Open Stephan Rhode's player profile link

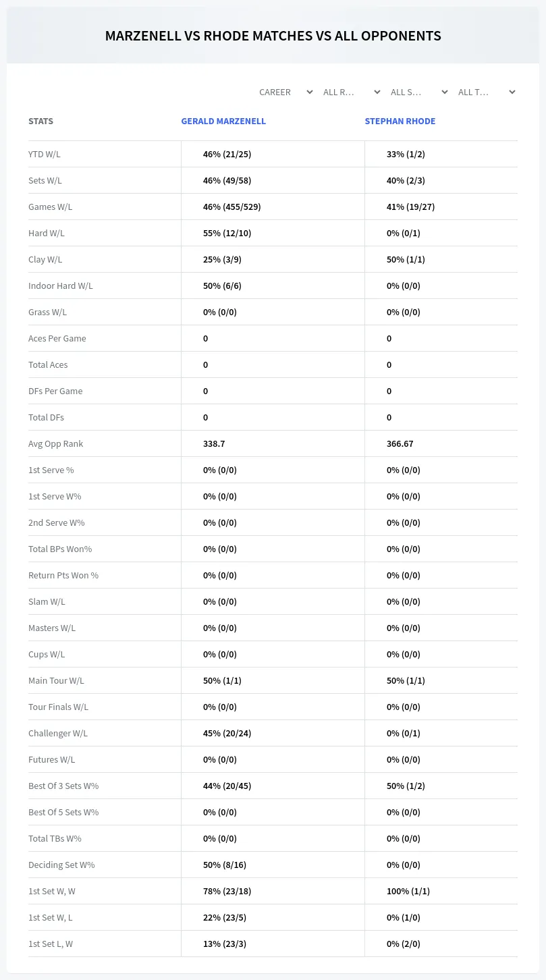[400, 121]
